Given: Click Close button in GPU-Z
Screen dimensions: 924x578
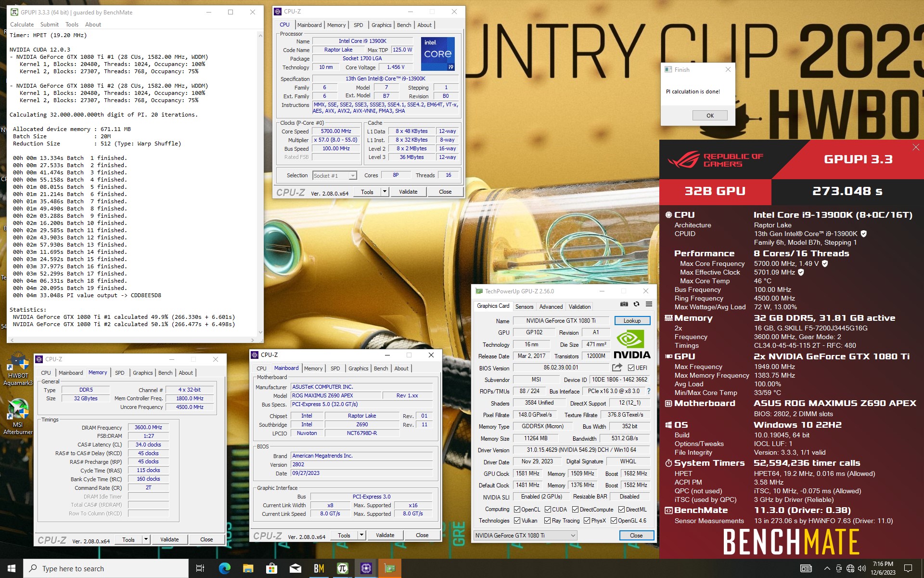Looking at the screenshot, I should click(636, 536).
